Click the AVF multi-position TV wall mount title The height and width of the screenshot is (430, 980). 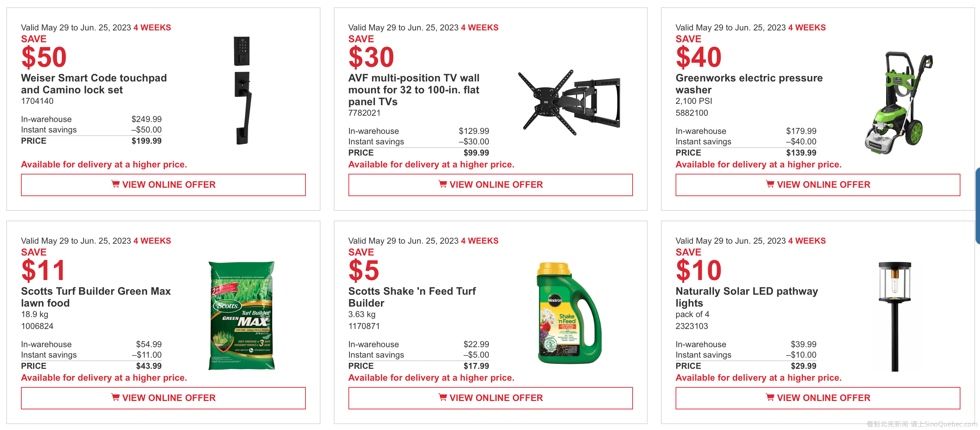tap(413, 90)
